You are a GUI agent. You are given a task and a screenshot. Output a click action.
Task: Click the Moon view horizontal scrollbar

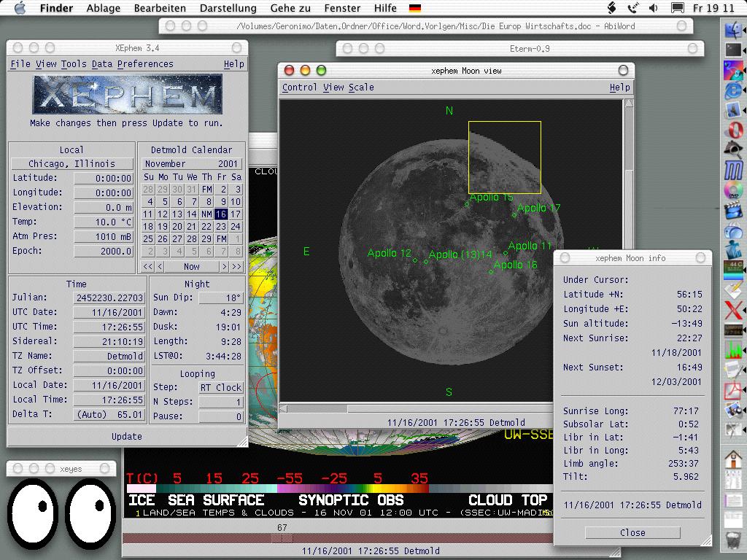[415, 408]
